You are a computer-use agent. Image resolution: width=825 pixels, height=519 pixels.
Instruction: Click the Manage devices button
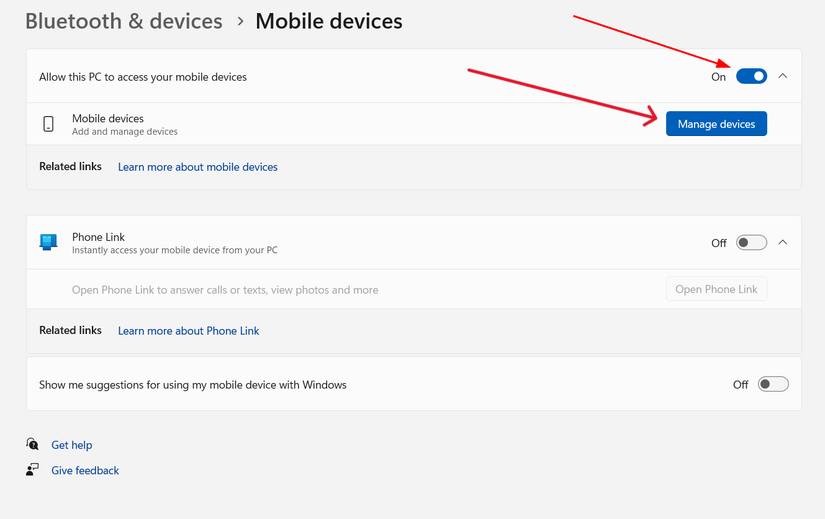click(716, 124)
